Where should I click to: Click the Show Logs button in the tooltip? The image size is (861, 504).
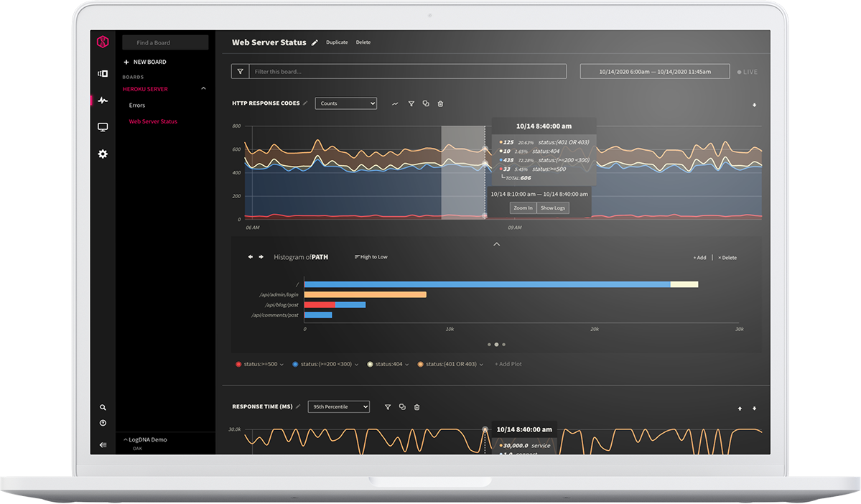[x=552, y=207]
